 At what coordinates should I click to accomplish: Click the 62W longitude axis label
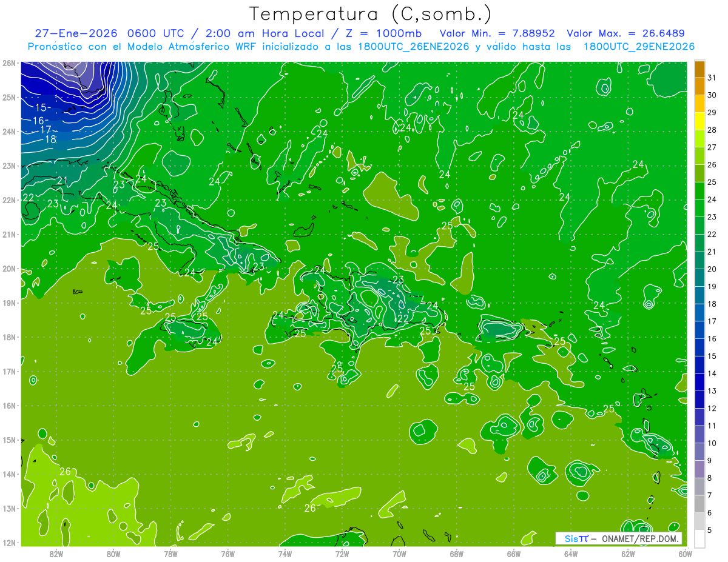(629, 554)
